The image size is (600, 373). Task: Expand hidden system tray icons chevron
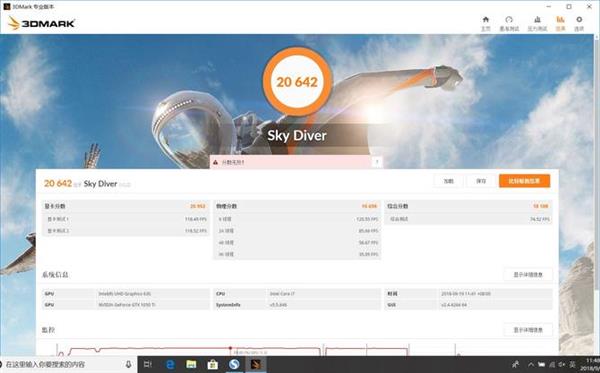[531, 364]
